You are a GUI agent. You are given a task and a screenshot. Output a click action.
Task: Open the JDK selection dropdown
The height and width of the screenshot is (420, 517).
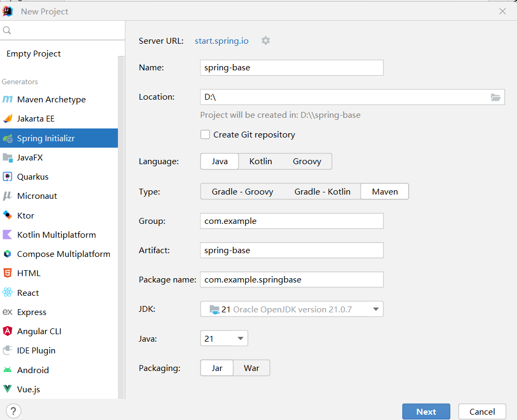(x=292, y=309)
